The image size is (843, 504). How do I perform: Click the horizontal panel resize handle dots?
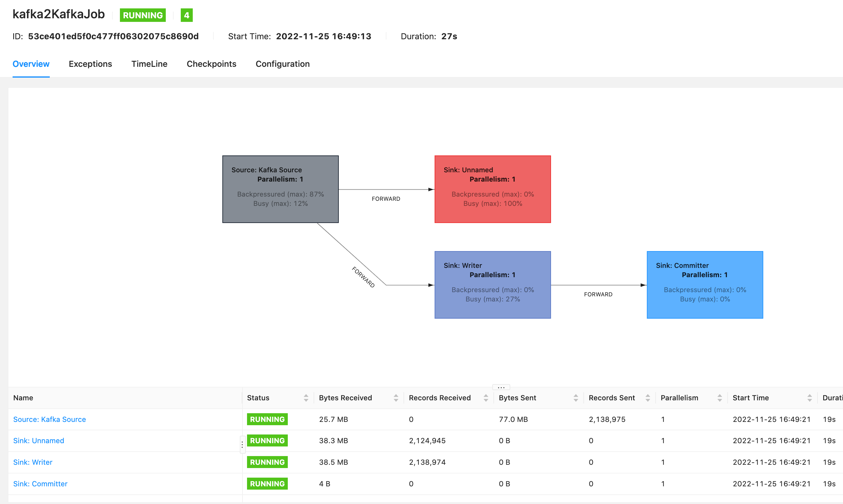pos(501,387)
